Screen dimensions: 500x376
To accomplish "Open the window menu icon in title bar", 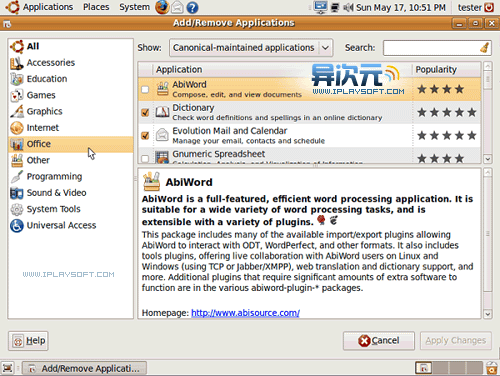I will click(x=7, y=24).
